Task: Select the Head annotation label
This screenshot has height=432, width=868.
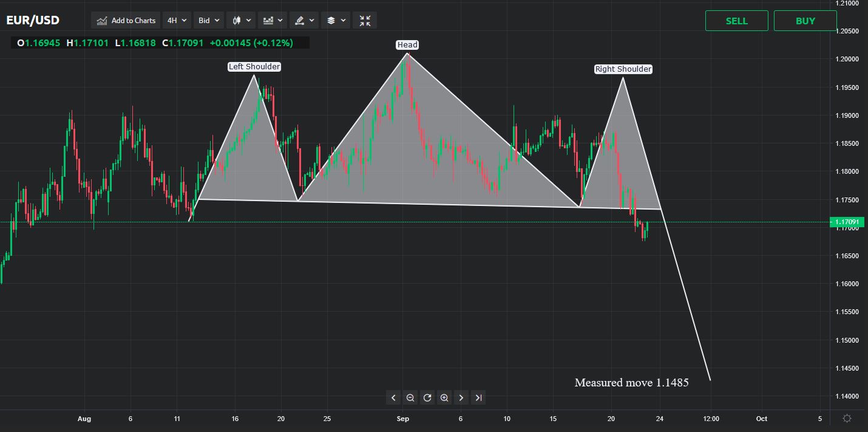Action: [x=407, y=44]
